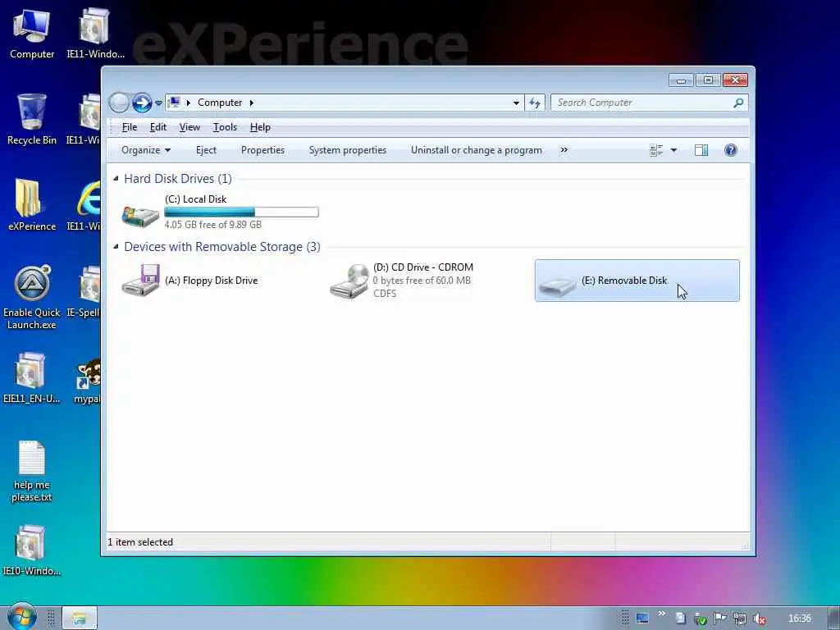Open the Computer desktop icon

tap(32, 33)
